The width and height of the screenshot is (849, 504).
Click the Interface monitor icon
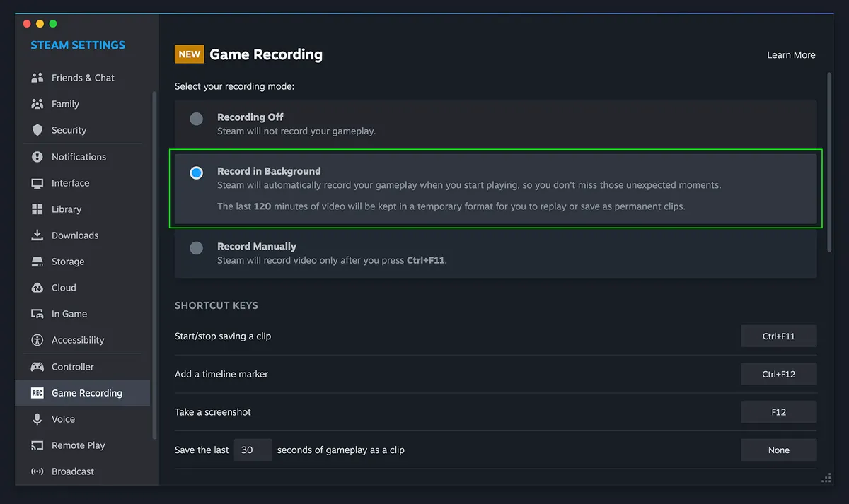point(37,183)
